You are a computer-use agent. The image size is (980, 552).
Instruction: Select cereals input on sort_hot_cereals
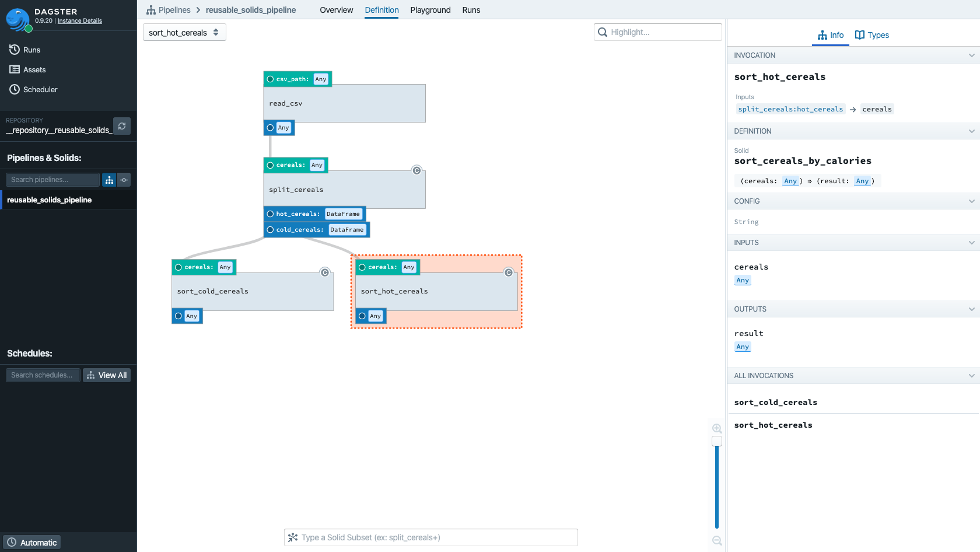387,267
